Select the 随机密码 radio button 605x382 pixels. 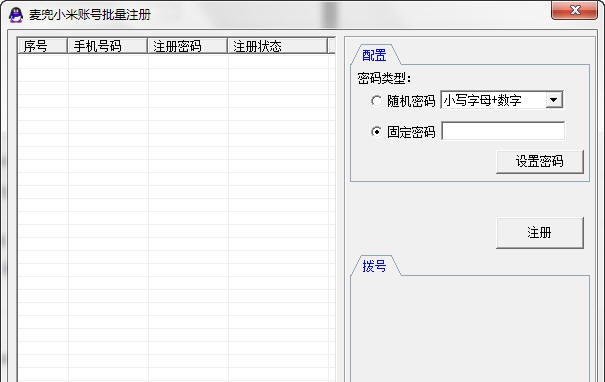pos(376,101)
